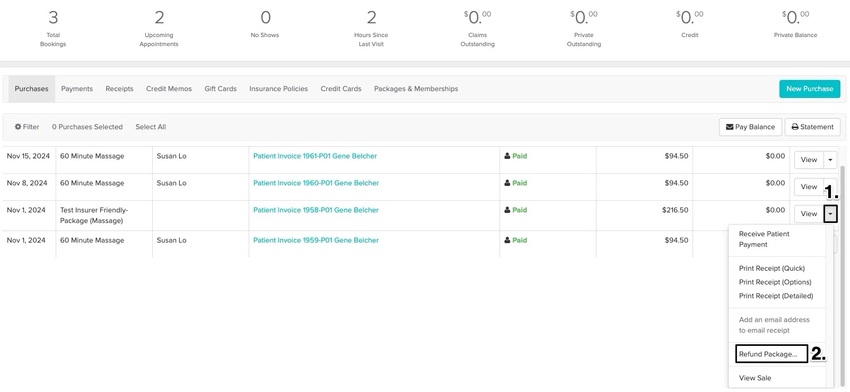Click the $216.50 amount cell

coord(675,210)
